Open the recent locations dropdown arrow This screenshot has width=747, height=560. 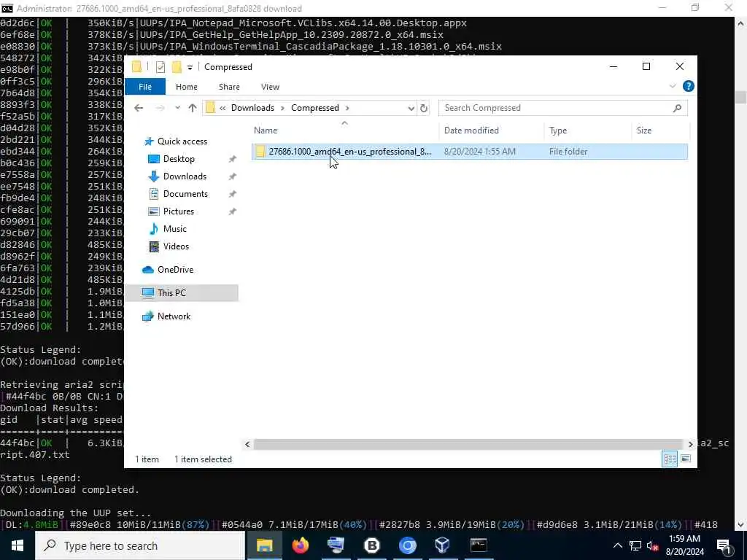(x=177, y=108)
